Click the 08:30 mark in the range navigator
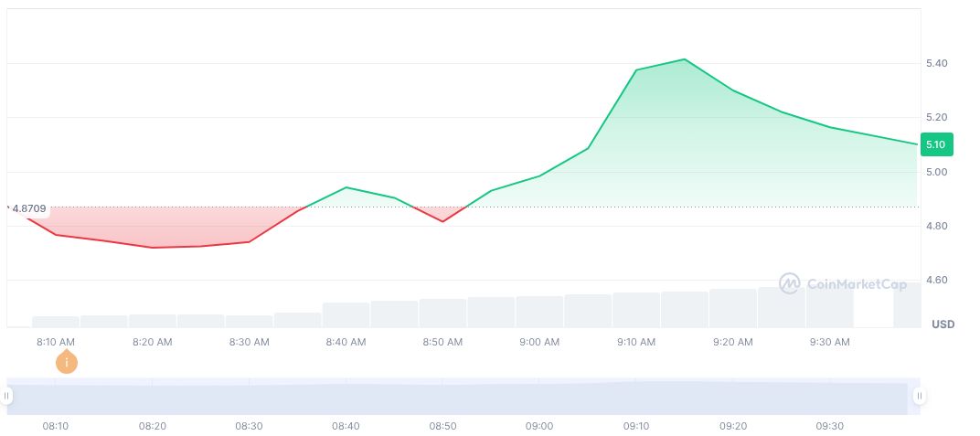Image resolution: width=980 pixels, height=436 pixels. click(x=249, y=426)
